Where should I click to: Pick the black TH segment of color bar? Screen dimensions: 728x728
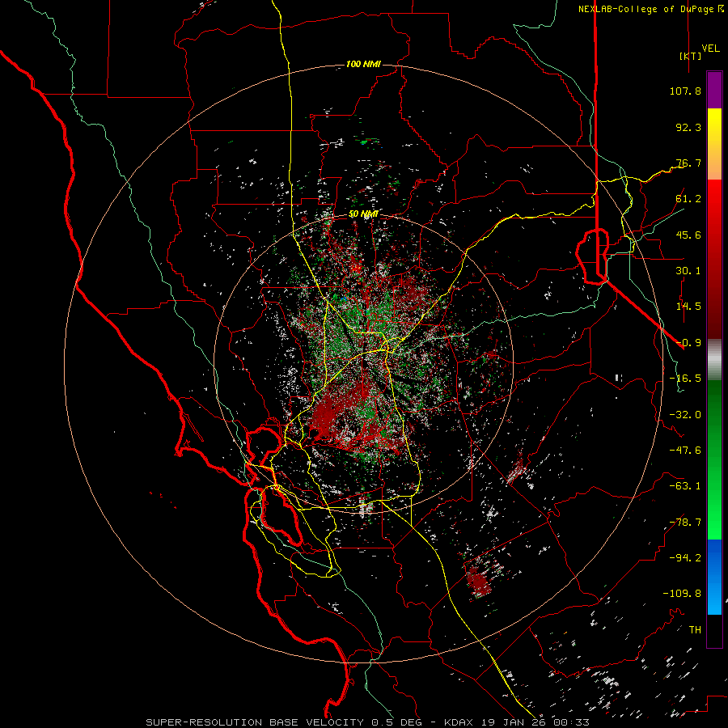click(x=714, y=630)
